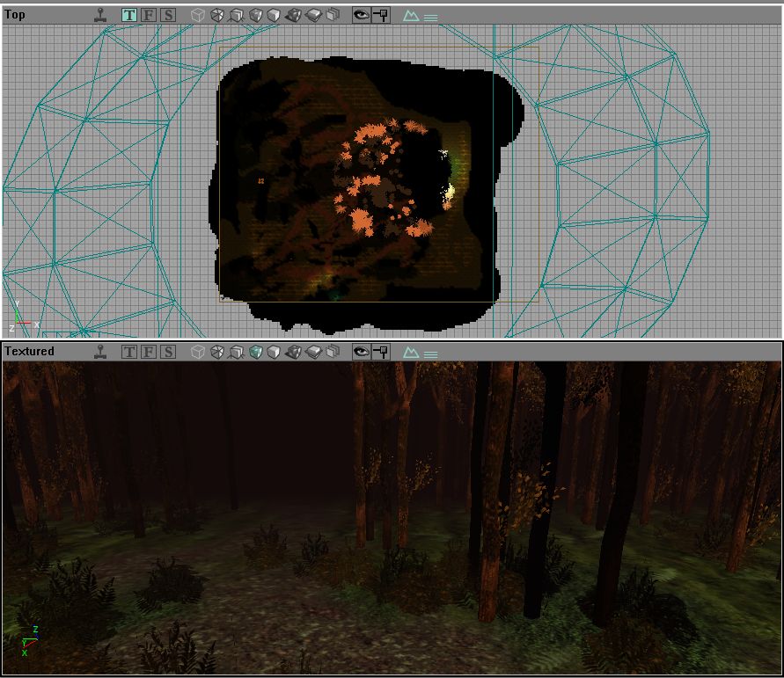Screen dimensions: 784x678
Task: Switch Top viewport to Front view (F)
Action: click(149, 16)
